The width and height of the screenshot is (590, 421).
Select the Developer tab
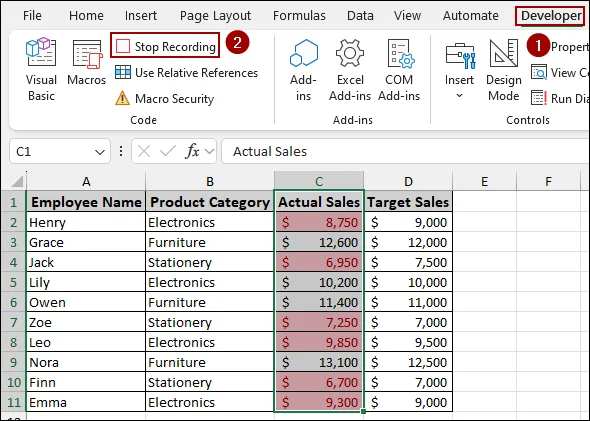click(551, 16)
